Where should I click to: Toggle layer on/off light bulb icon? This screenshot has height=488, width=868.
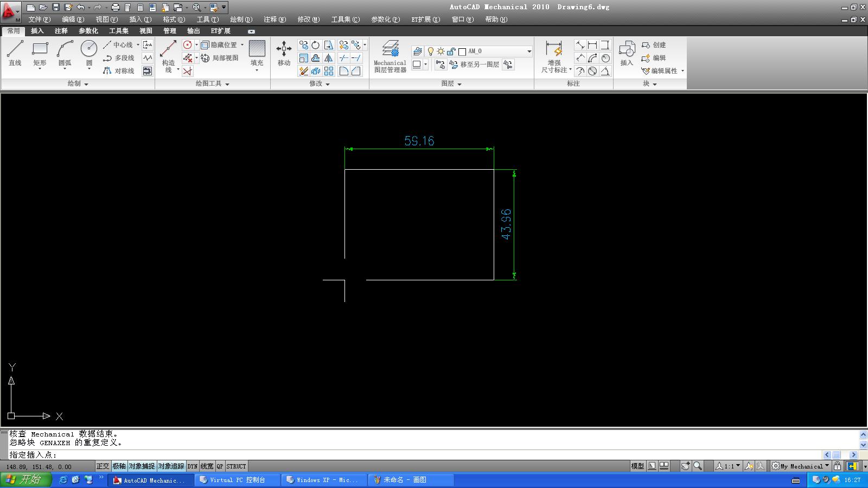pos(430,52)
